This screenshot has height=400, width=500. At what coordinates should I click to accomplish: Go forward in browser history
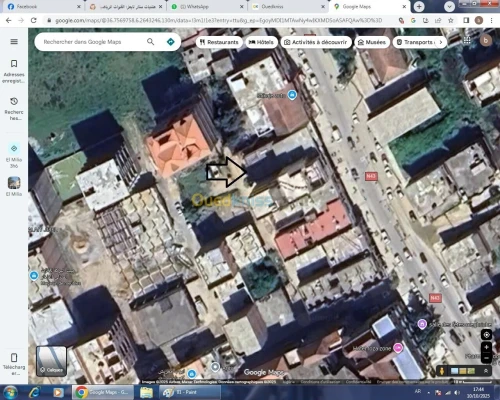tap(21, 20)
